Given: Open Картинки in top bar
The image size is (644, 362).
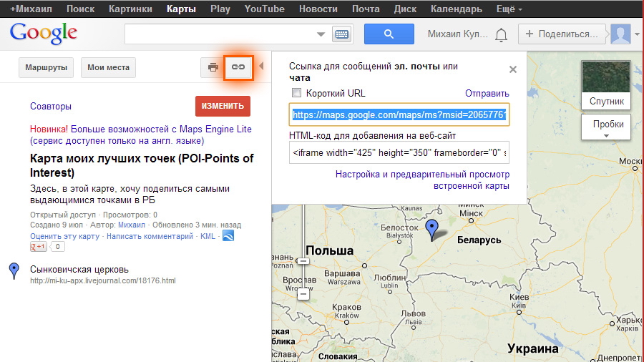Looking at the screenshot, I should pos(130,9).
